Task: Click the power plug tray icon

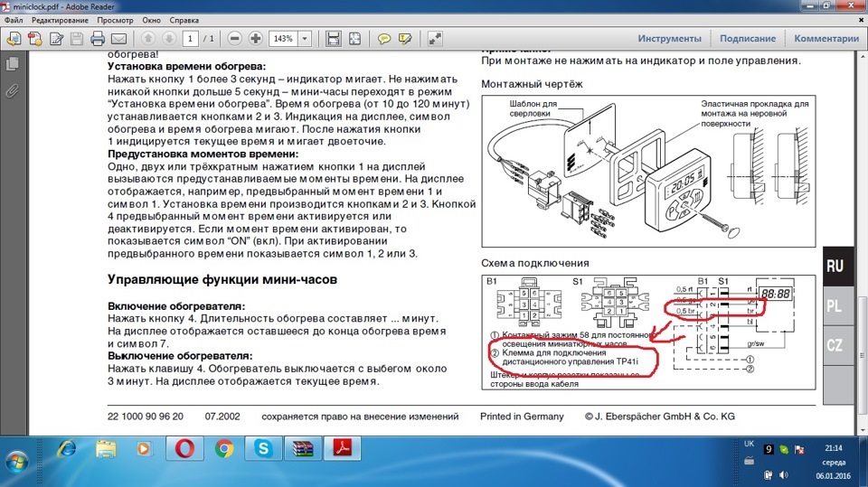Action: 769,475
